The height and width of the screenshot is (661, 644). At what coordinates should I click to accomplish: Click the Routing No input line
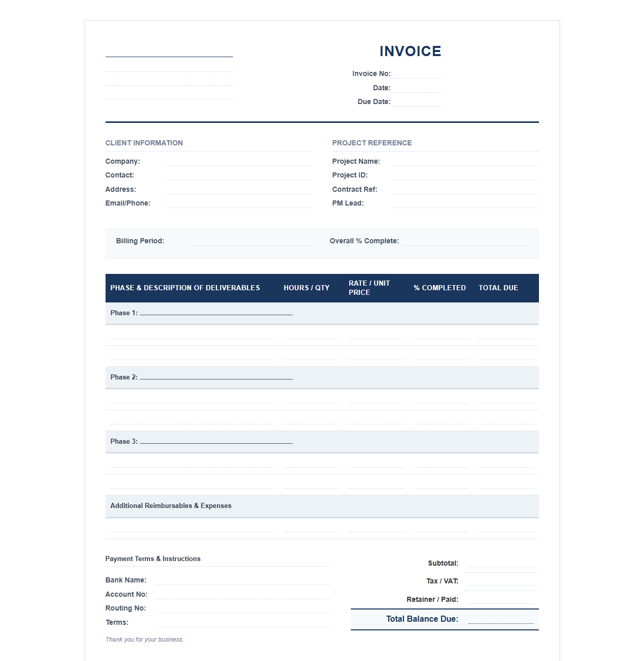243,608
